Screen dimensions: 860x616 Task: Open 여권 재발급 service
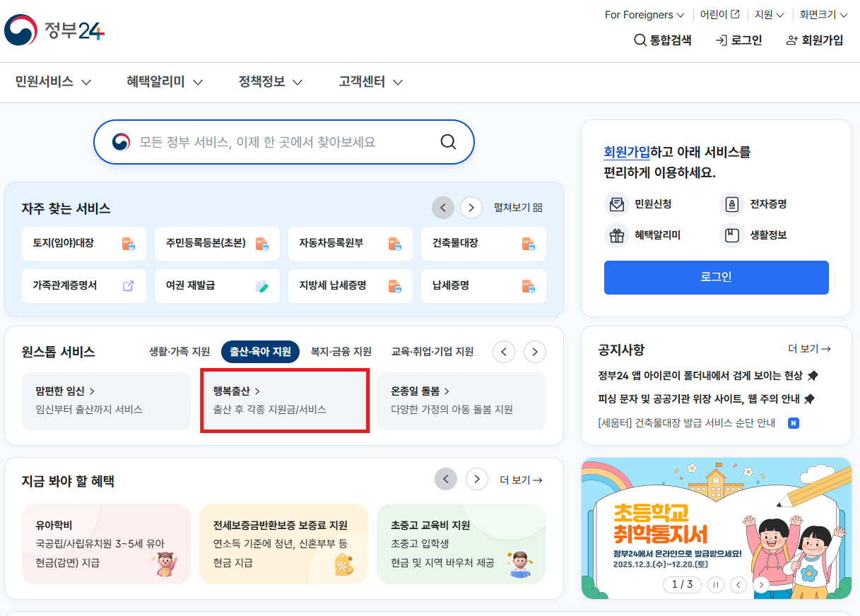[217, 286]
